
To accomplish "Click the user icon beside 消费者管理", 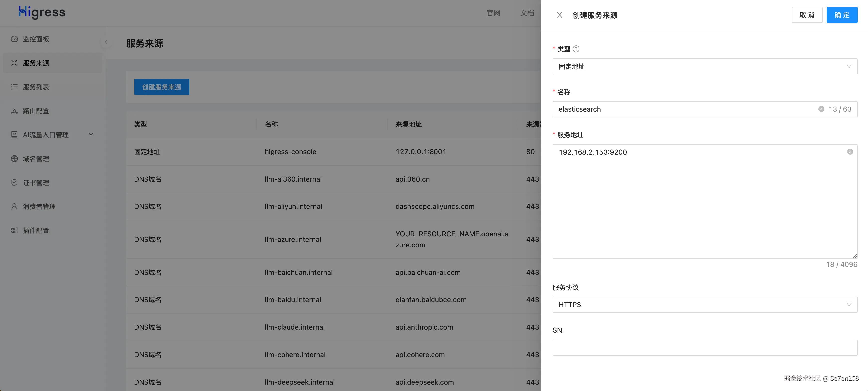I will [x=14, y=206].
